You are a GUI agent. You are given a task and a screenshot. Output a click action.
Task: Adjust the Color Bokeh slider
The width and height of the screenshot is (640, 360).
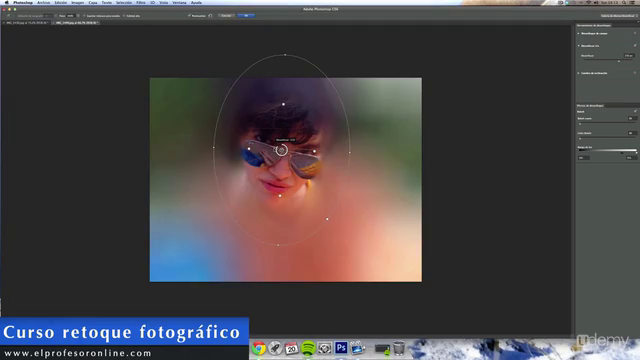point(580,138)
